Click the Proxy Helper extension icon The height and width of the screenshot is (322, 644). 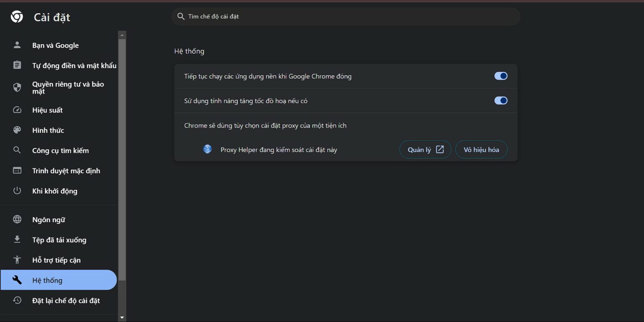click(207, 149)
